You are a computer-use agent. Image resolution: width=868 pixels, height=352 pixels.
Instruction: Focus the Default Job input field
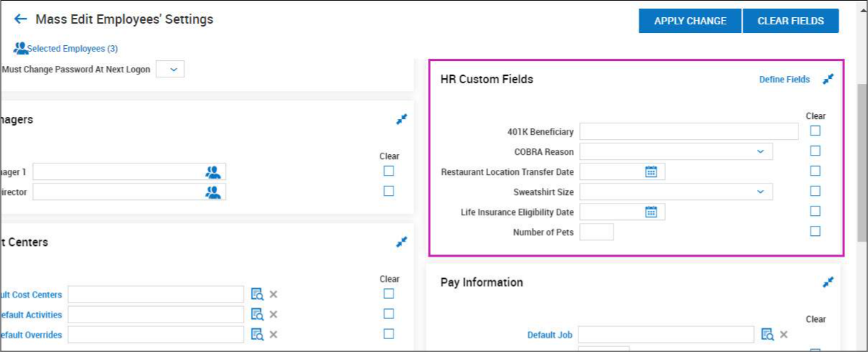(x=666, y=335)
